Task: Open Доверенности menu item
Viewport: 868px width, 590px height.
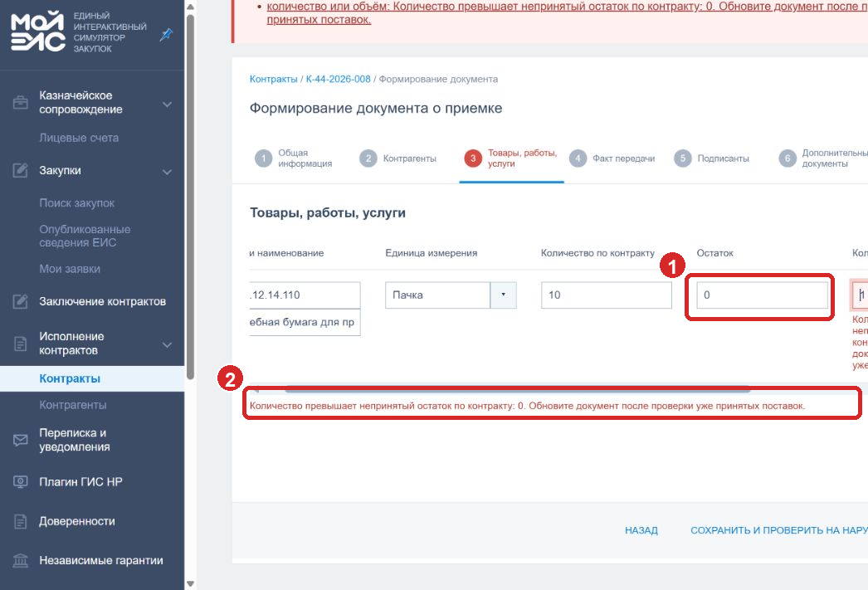Action: click(x=77, y=521)
